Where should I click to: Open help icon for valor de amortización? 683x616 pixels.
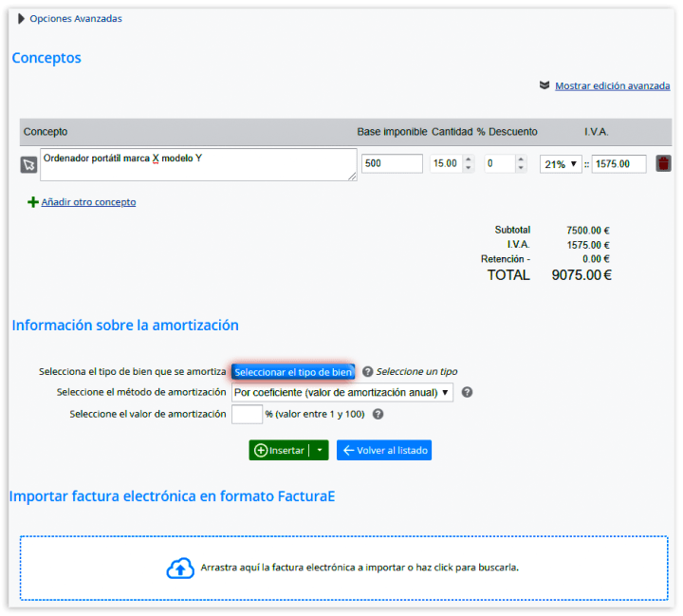pos(378,414)
